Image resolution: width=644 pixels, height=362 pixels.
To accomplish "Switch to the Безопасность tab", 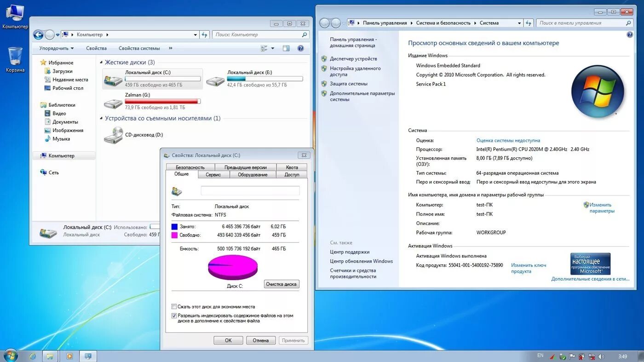I will point(190,167).
